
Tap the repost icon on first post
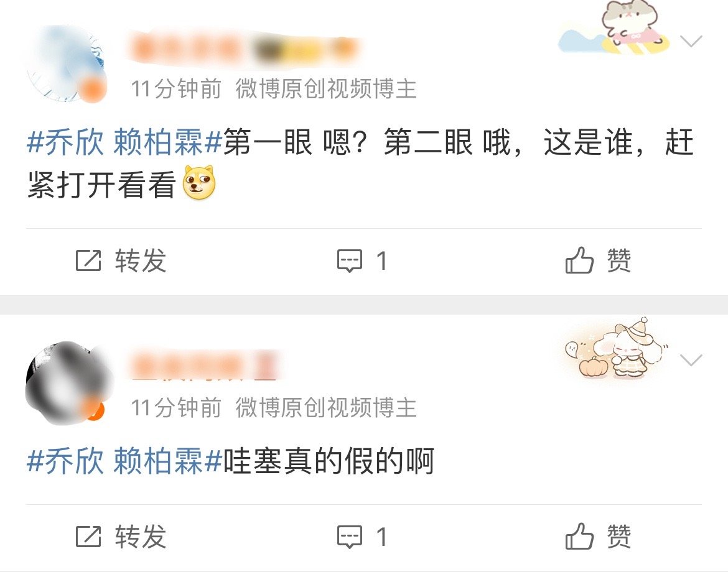(88, 261)
